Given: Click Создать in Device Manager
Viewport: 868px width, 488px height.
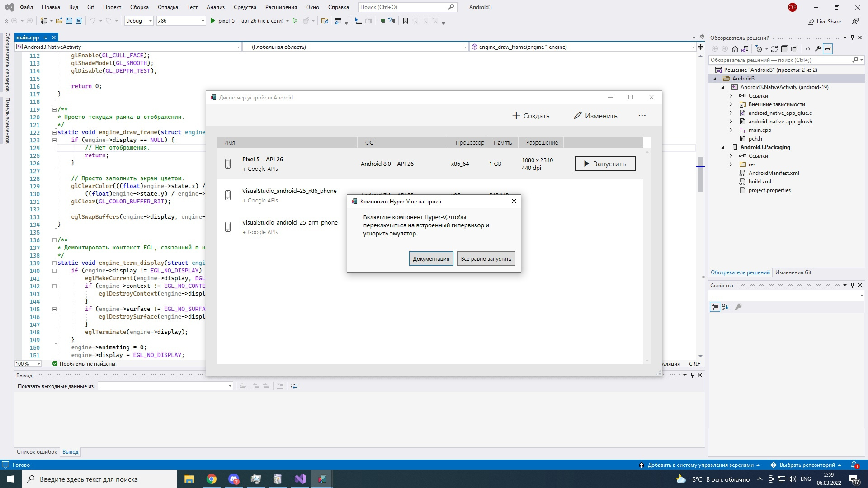Looking at the screenshot, I should pyautogui.click(x=531, y=116).
